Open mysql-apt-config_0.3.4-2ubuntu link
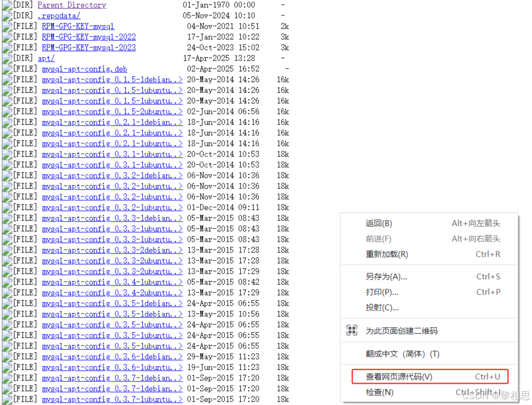Viewport: 532px width, 405px height. [112, 293]
